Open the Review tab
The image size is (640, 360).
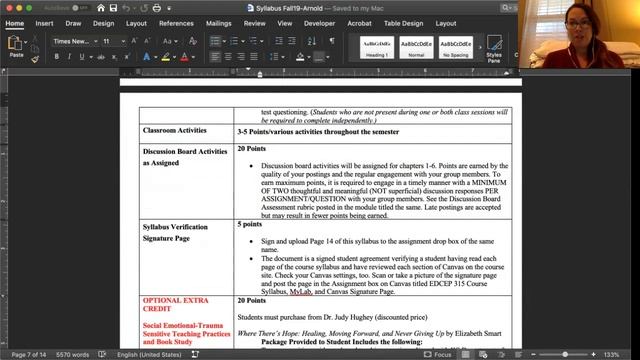click(254, 23)
